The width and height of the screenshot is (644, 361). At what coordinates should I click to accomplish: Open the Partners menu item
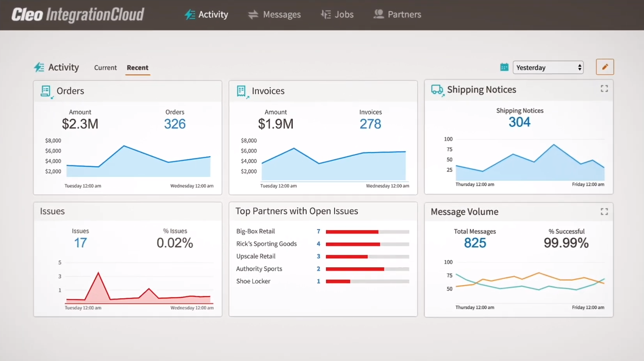[397, 14]
